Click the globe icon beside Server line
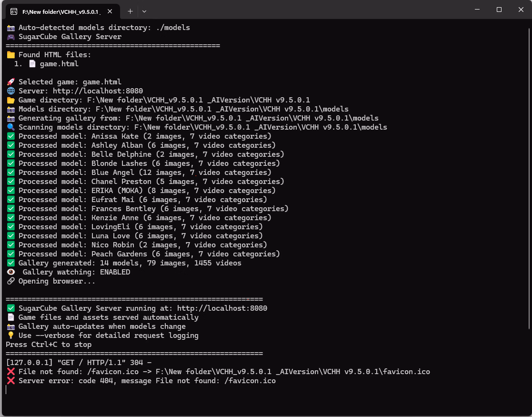 11,91
